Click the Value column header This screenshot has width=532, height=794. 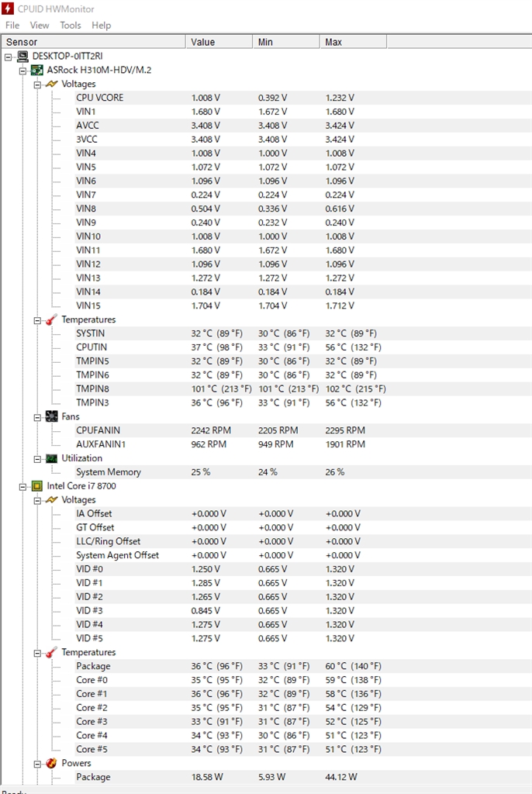tap(219, 42)
